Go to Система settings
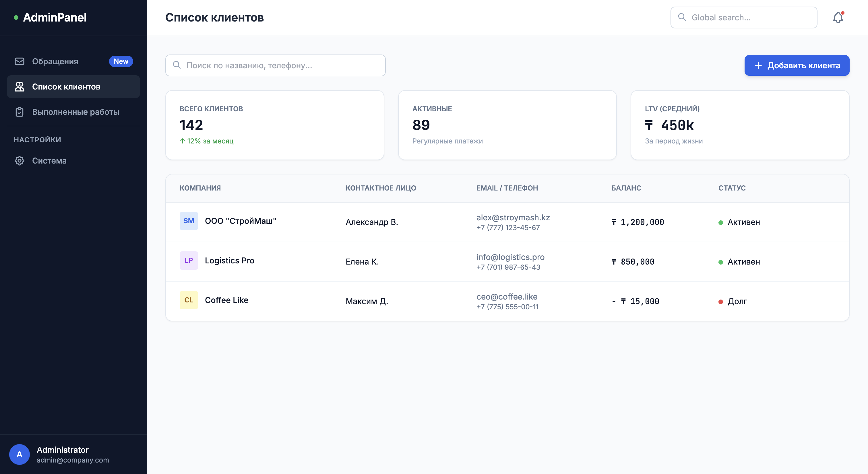Screen dimensions: 868x474 coord(49,161)
